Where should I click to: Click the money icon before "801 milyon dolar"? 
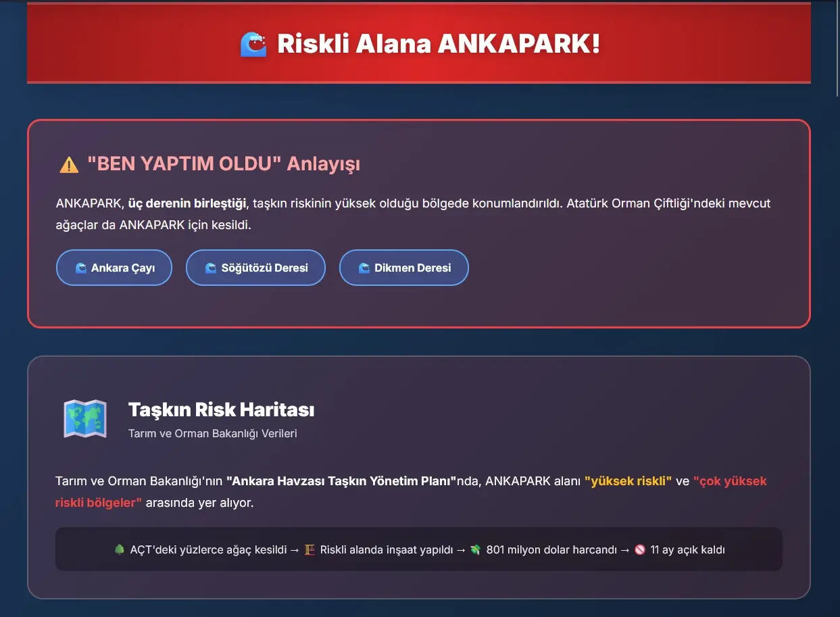[x=476, y=549]
